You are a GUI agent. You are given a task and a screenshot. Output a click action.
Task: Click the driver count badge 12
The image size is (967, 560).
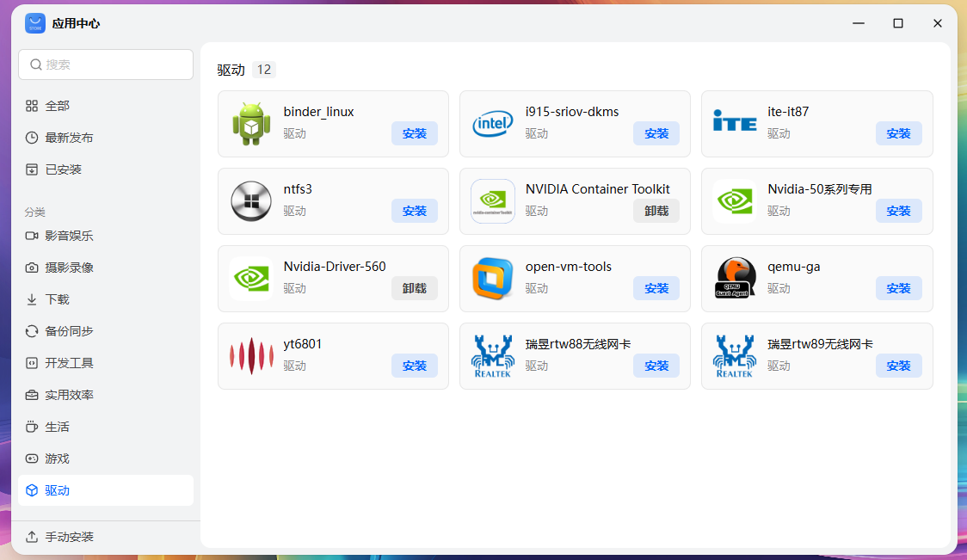click(264, 70)
